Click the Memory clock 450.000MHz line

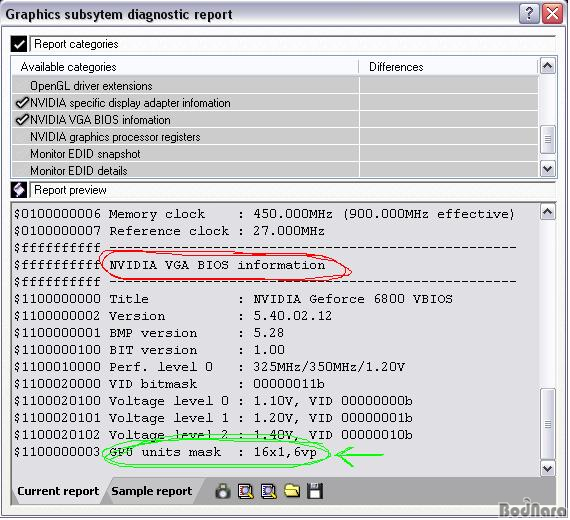tap(264, 214)
